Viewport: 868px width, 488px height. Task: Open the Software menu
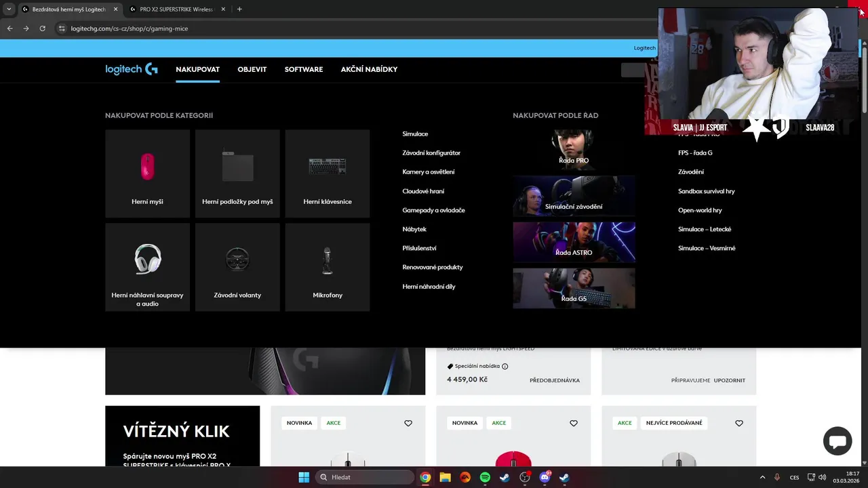point(303,69)
